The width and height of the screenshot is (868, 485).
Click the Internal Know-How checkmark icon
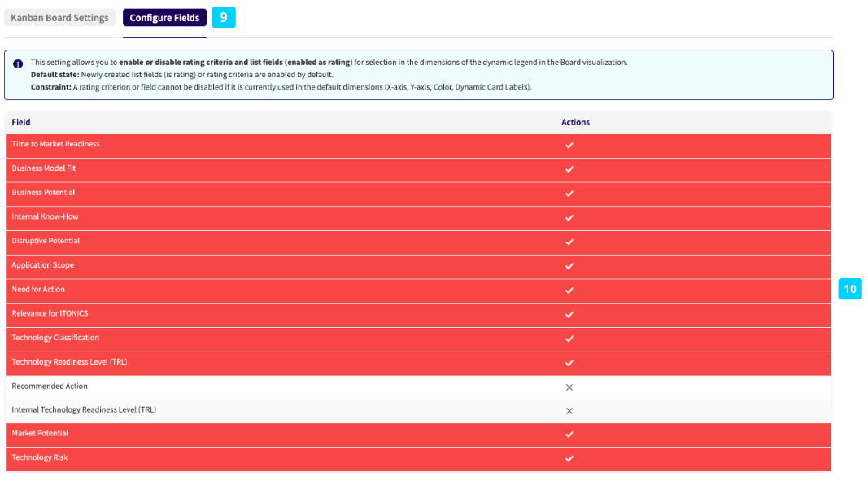pos(569,218)
